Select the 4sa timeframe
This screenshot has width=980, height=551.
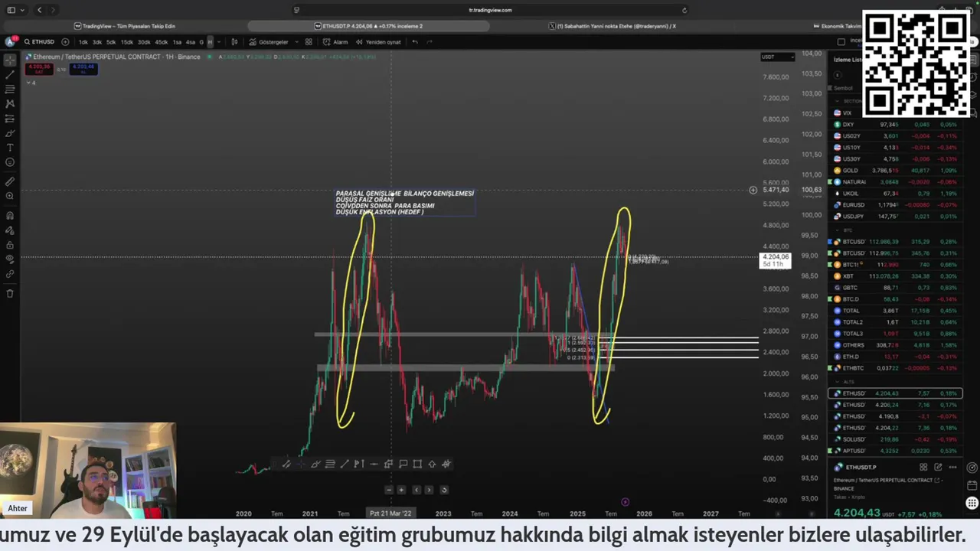[x=191, y=42]
